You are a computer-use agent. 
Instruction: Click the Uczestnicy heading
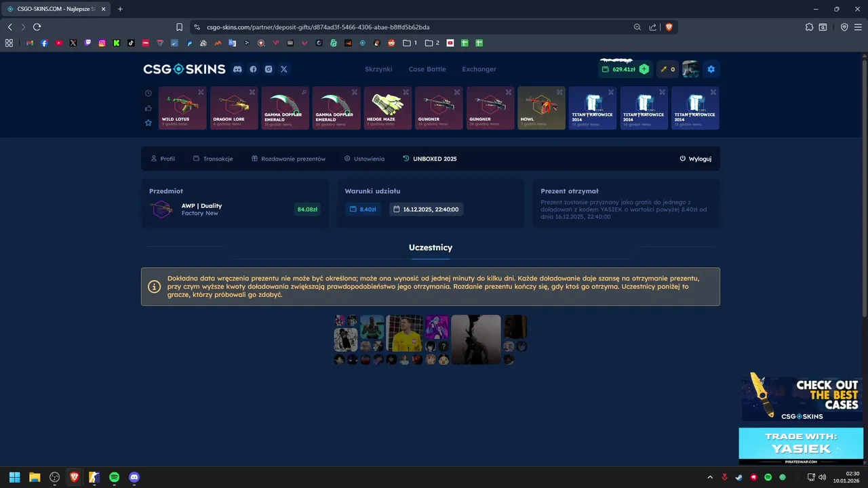[431, 247]
